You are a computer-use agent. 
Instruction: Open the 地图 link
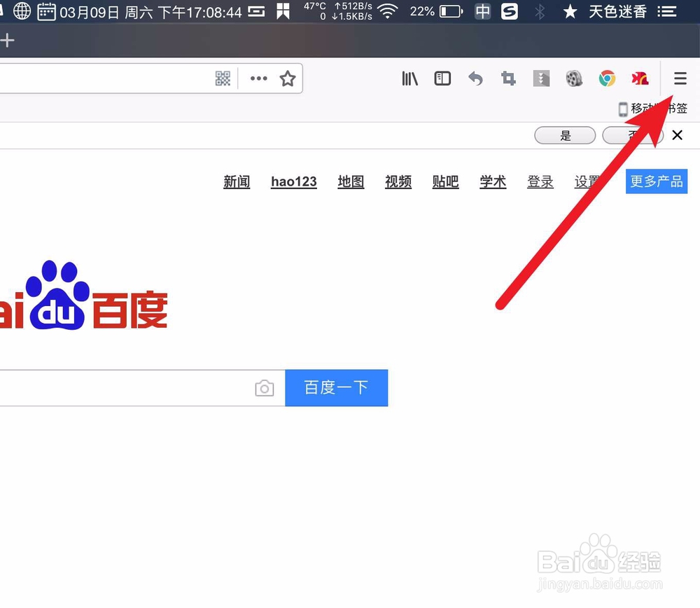tap(351, 181)
